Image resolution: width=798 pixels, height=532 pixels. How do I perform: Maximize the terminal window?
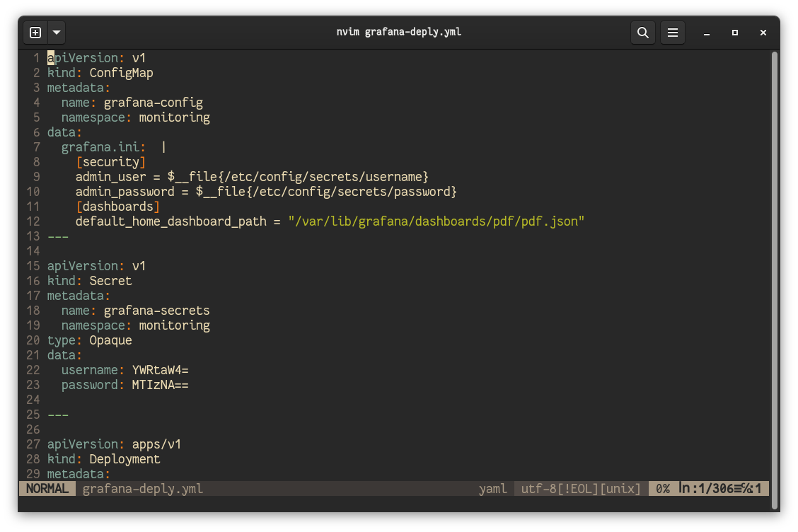click(734, 33)
